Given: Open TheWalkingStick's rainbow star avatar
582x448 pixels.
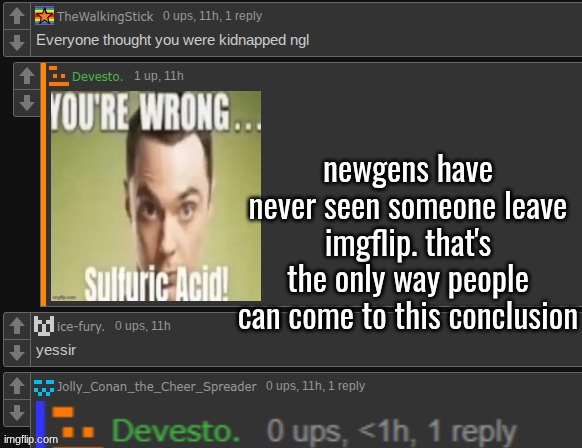Looking at the screenshot, I should pyautogui.click(x=44, y=16).
